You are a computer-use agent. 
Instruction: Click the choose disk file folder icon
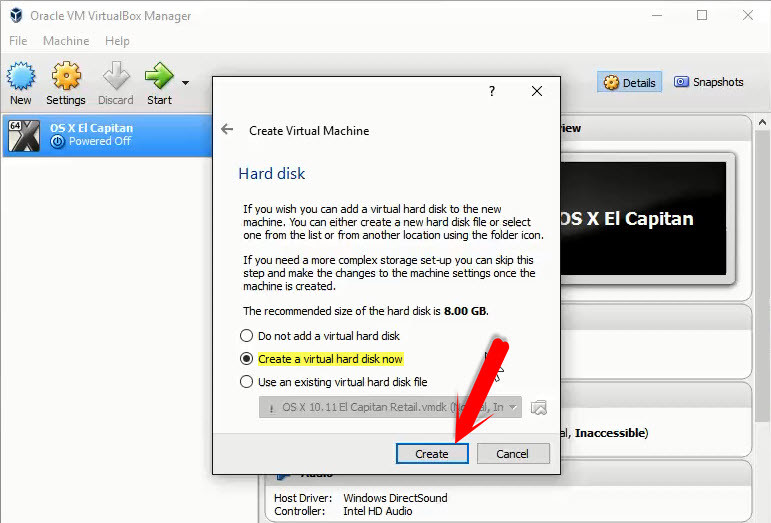point(538,407)
